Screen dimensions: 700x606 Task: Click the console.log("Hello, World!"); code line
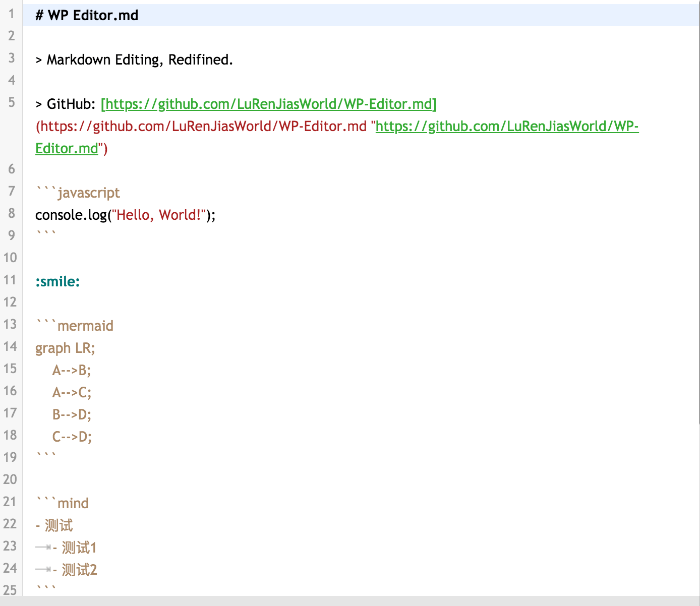126,215
